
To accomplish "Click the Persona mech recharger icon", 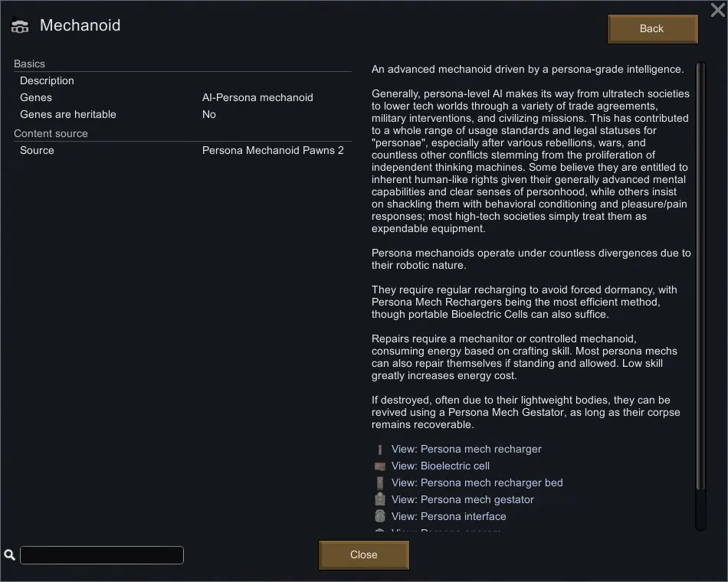I will 379,450.
